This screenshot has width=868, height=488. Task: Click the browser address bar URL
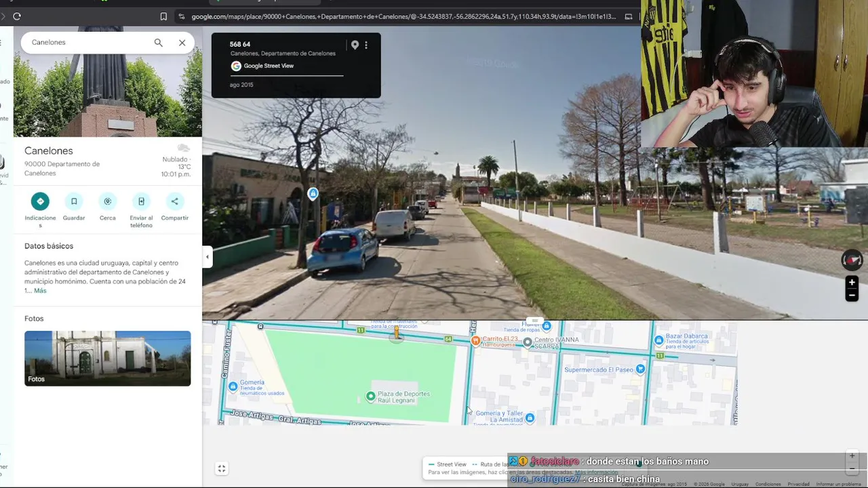pyautogui.click(x=403, y=16)
